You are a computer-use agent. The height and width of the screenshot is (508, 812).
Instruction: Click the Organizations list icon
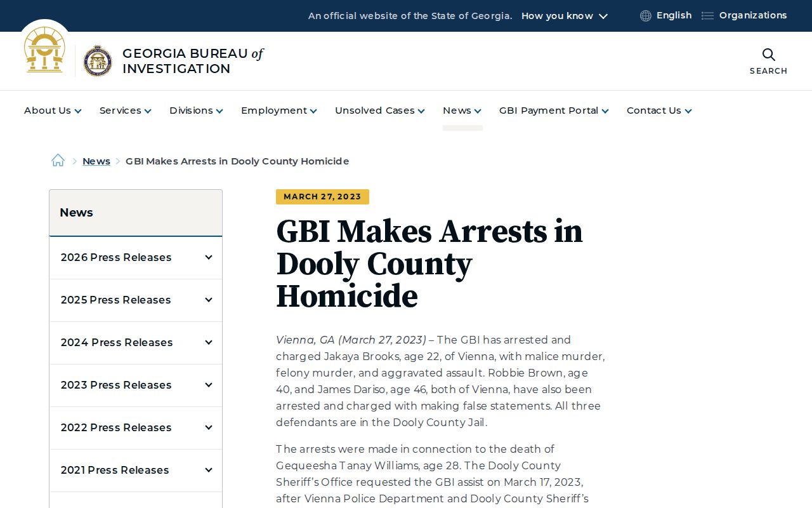pos(707,16)
